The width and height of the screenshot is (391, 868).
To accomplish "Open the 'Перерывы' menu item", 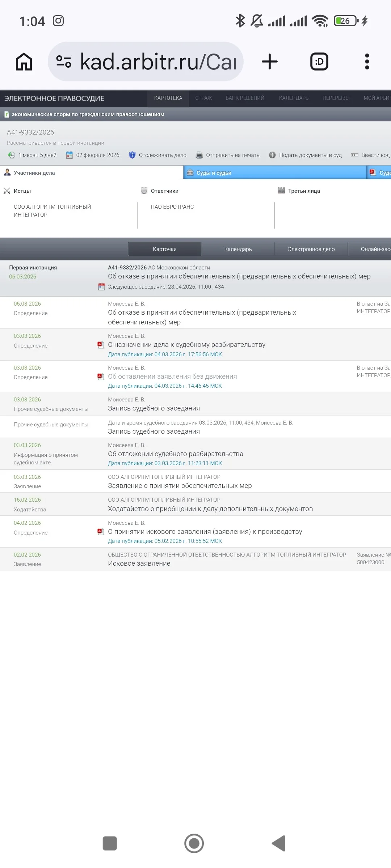I will [x=336, y=98].
